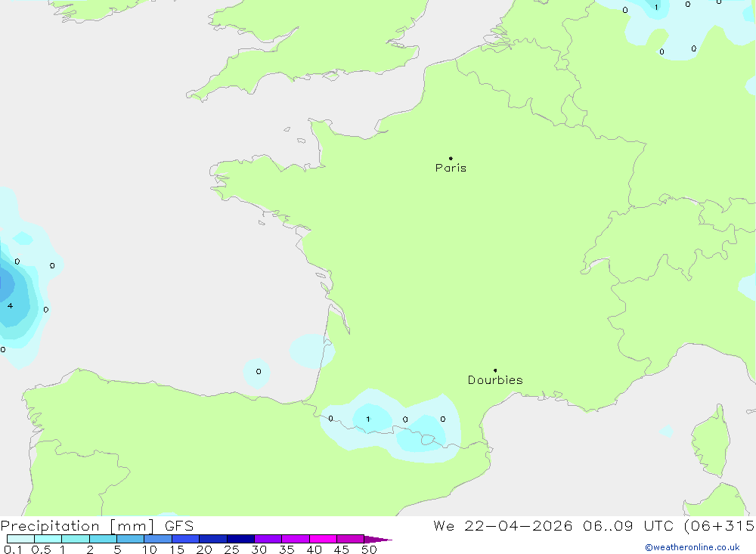Click the blue 10 mm legend swatch
756x554 pixels.
[158, 539]
